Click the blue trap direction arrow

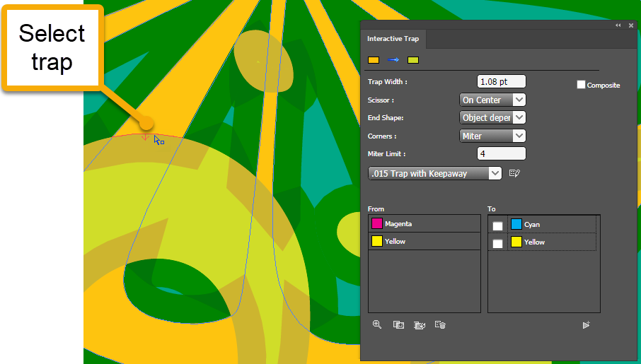point(393,60)
